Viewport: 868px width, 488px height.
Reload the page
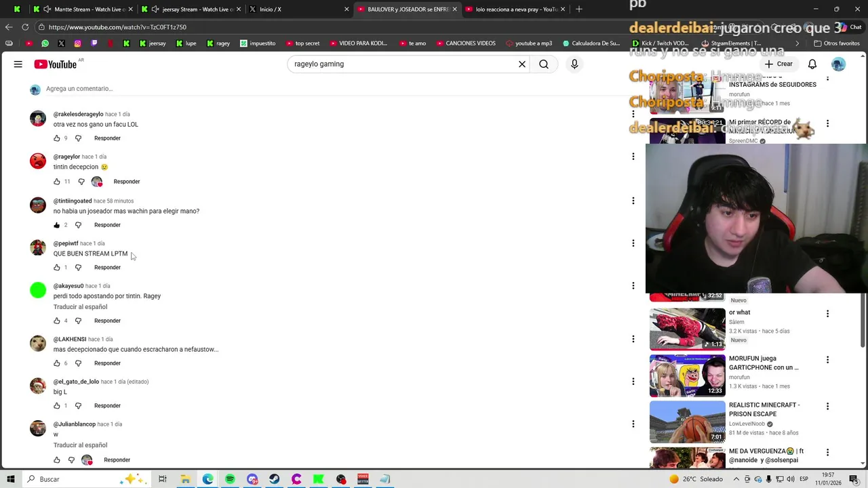[25, 27]
